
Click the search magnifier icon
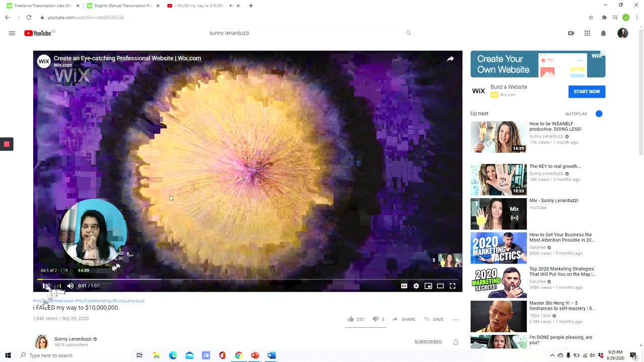coord(409,33)
